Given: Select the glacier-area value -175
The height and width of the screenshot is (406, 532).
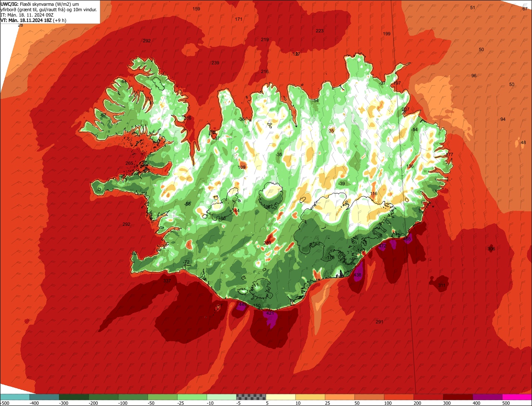Looking at the screenshot, I should point(330,257).
